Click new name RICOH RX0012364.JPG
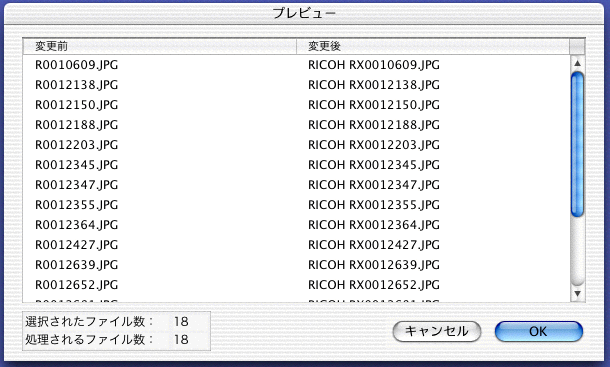The width and height of the screenshot is (610, 367). tap(374, 225)
